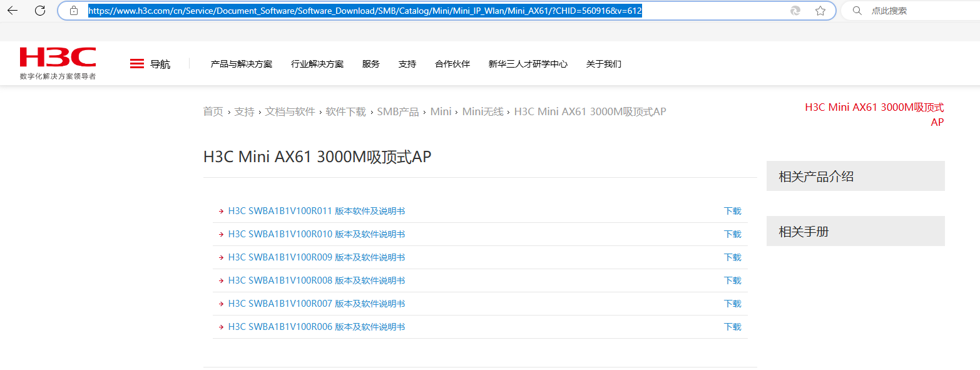Open 产品与解决方案 menu
The height and width of the screenshot is (370, 980).
pyautogui.click(x=242, y=64)
